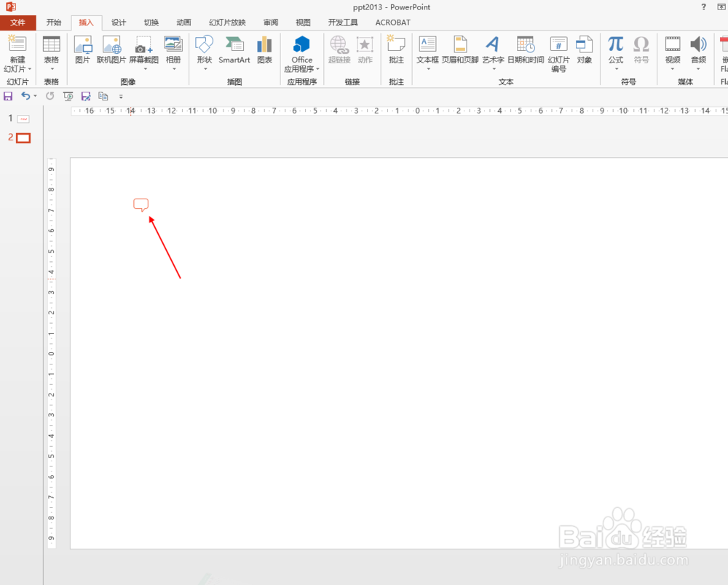Image resolution: width=728 pixels, height=585 pixels.
Task: Expand the New Slide dropdown arrow
Action: pos(30,69)
